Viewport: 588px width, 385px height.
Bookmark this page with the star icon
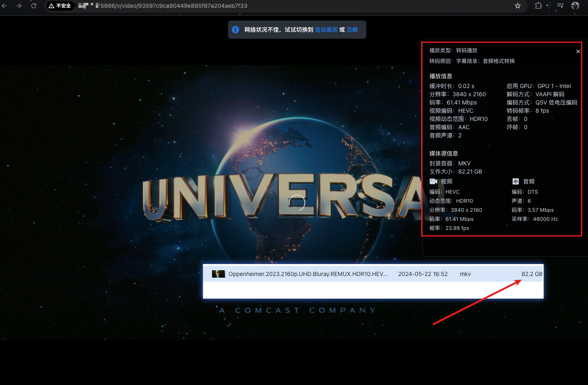[518, 6]
